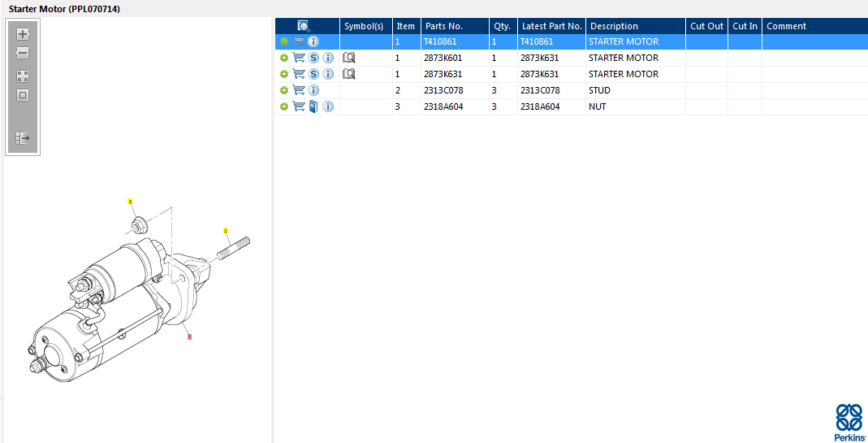Click the Cut In column header

click(x=745, y=26)
